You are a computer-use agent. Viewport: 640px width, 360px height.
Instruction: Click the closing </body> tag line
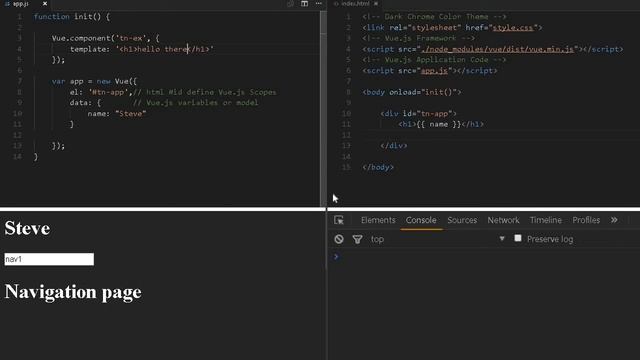378,167
